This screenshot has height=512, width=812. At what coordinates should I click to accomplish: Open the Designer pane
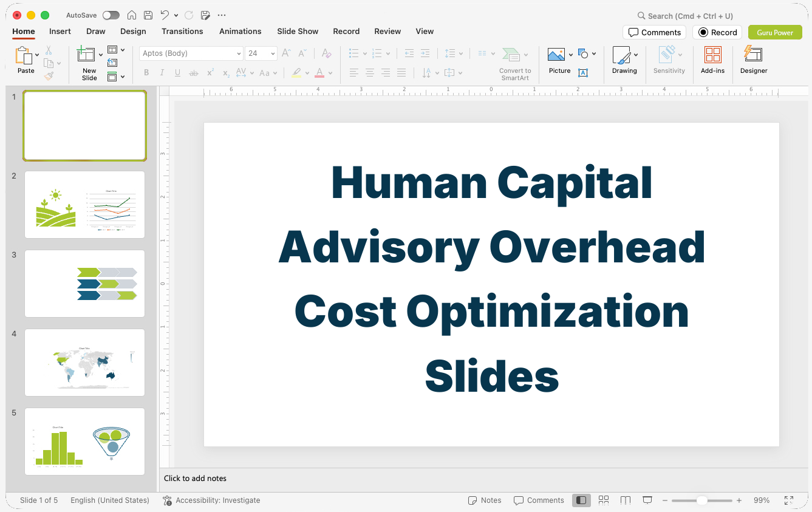pos(754,60)
